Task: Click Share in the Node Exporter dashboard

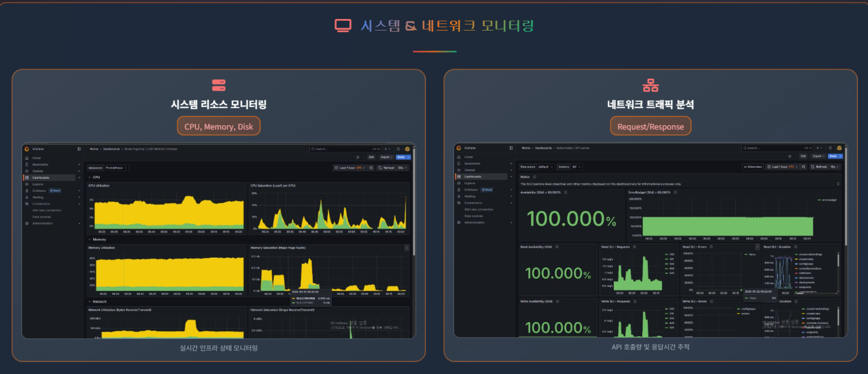Action: click(401, 157)
